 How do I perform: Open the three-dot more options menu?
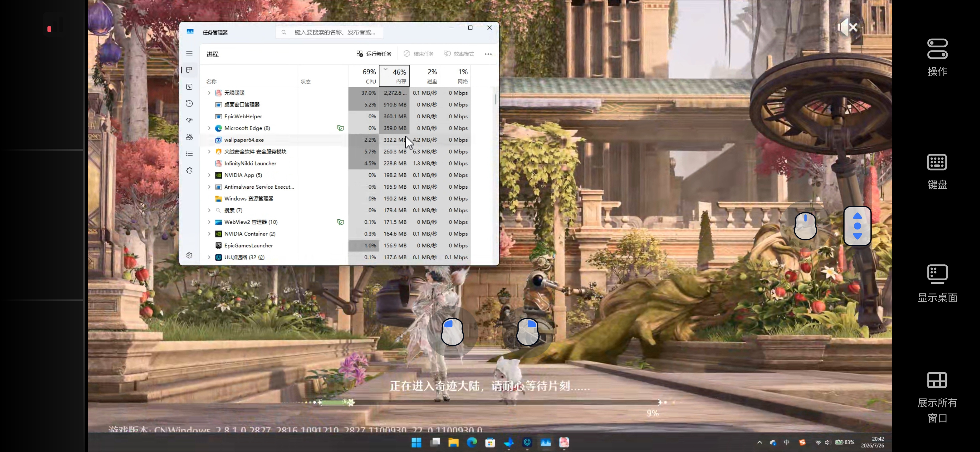[x=488, y=54]
